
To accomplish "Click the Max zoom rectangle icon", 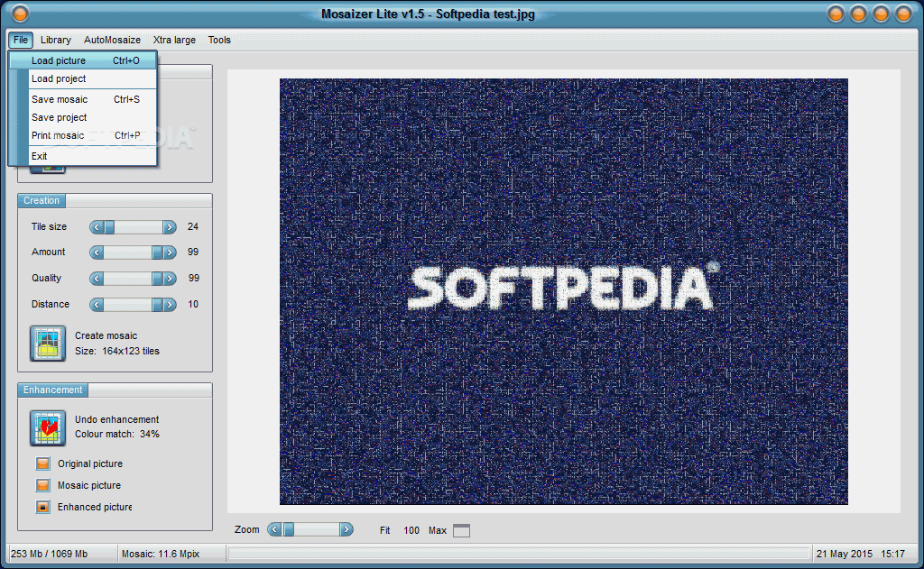I will [x=461, y=530].
